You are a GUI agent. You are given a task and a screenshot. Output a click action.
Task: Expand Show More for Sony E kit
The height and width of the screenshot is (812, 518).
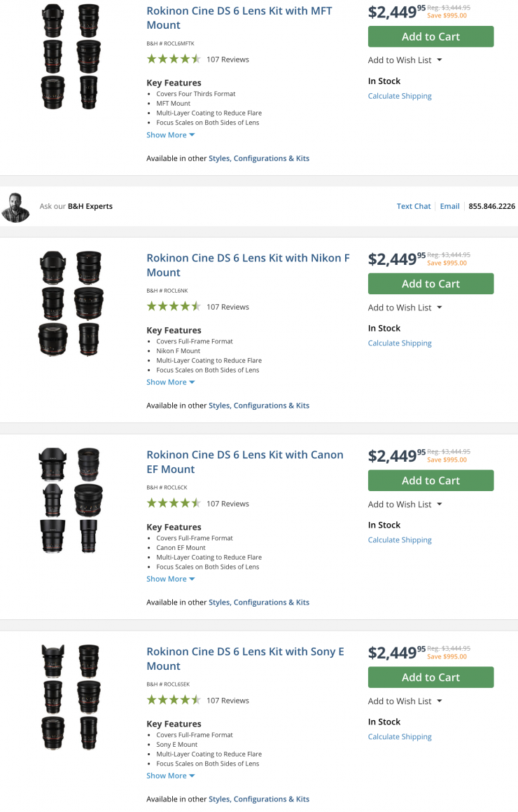click(x=170, y=776)
